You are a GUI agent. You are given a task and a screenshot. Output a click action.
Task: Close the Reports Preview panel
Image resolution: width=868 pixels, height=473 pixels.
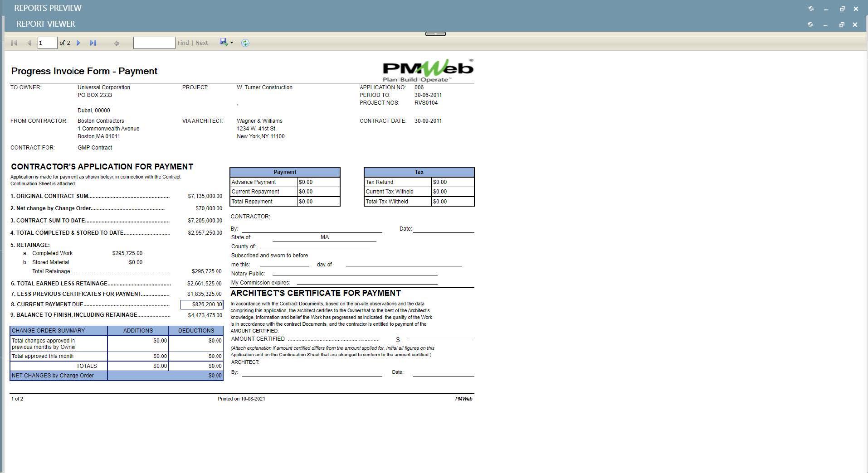coord(856,9)
